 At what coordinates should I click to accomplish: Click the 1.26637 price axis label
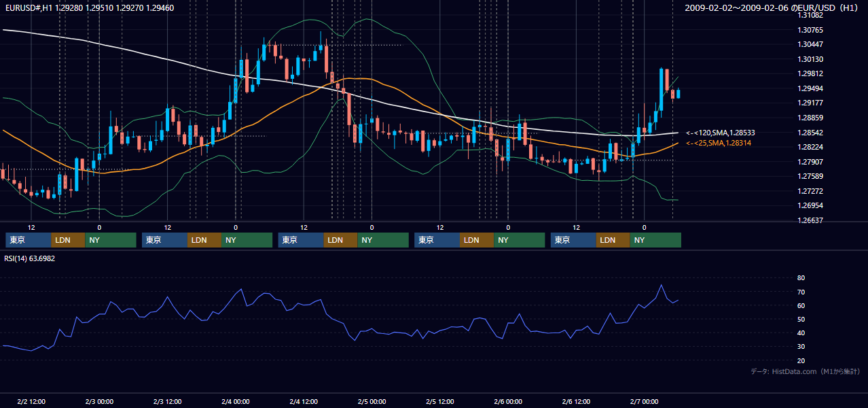810,220
